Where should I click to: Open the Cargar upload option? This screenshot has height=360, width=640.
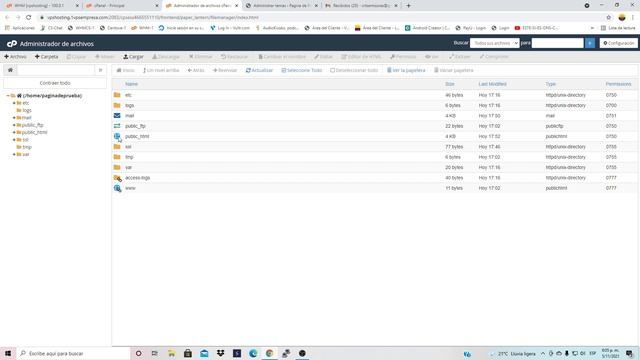coord(133,57)
